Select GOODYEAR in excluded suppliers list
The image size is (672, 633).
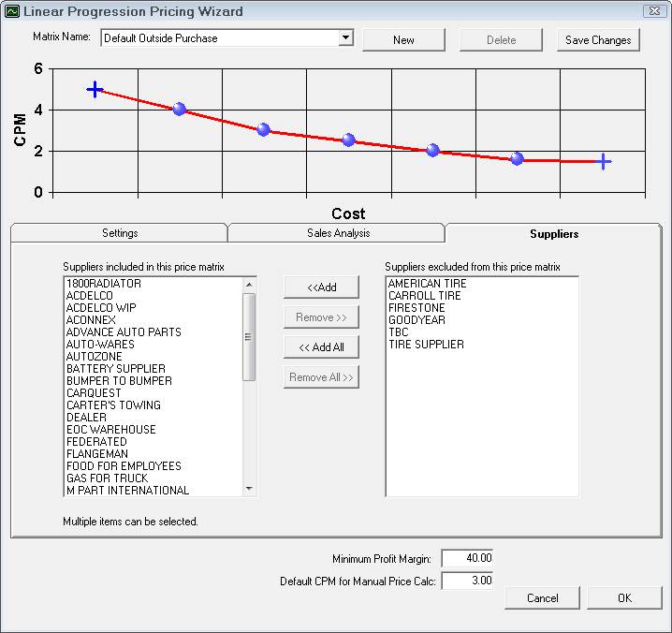click(x=416, y=320)
